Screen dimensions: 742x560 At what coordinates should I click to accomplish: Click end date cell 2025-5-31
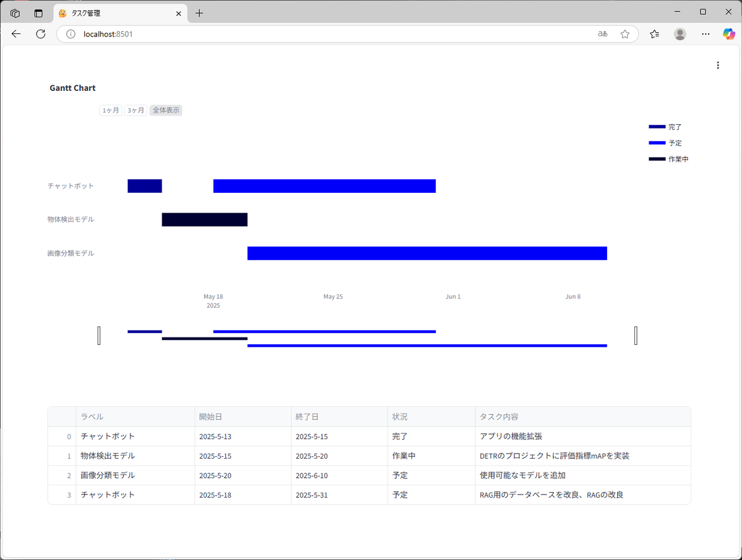pos(339,494)
